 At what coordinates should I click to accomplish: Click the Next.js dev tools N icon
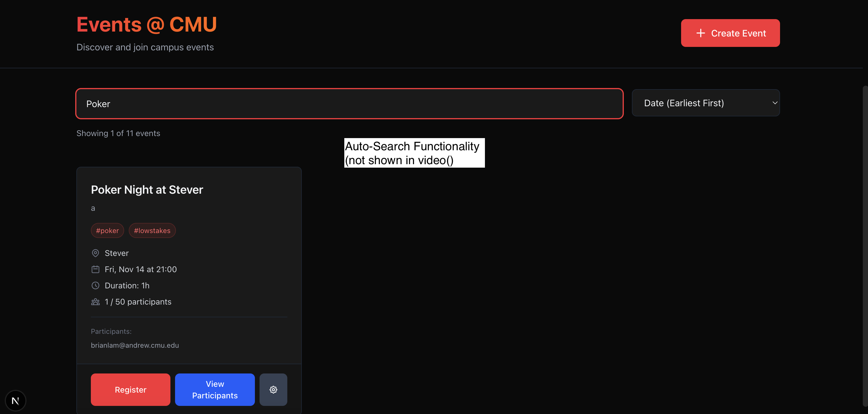[x=16, y=400]
